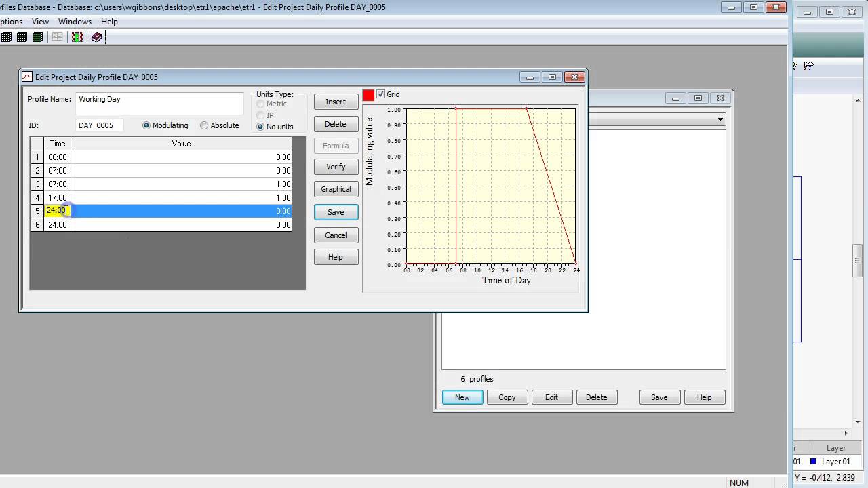
Task: Click the right scroll arrow in right window
Action: point(846,433)
